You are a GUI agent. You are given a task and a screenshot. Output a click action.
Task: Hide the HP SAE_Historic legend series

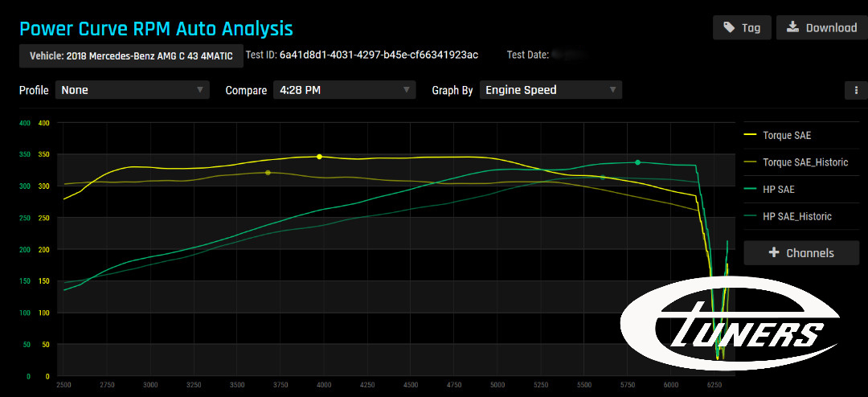click(796, 216)
